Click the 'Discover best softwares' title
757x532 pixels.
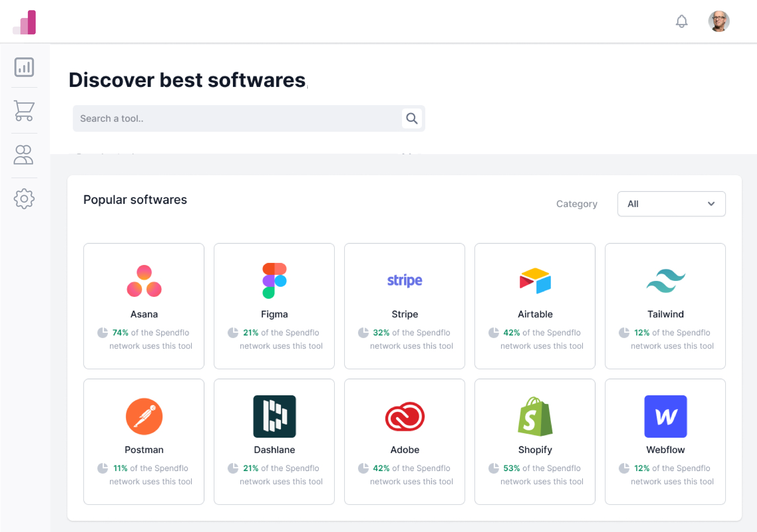point(187,80)
